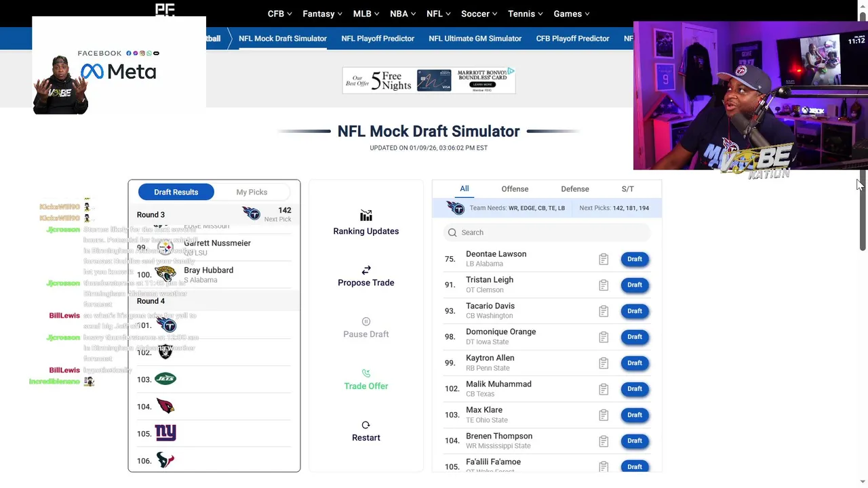Click the Propose Trade arrows icon

click(366, 270)
